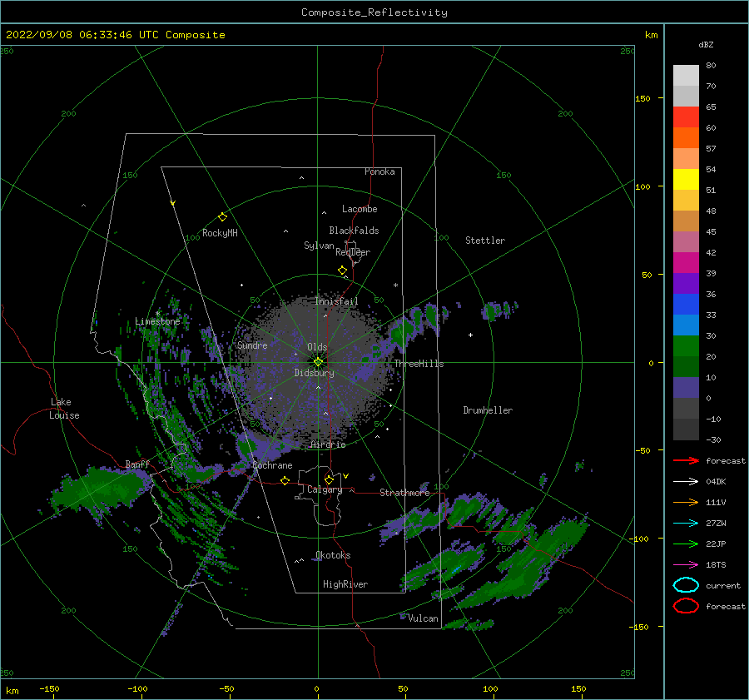The image size is (749, 700).
Task: Click the Vulcan town label
Action: point(423,618)
